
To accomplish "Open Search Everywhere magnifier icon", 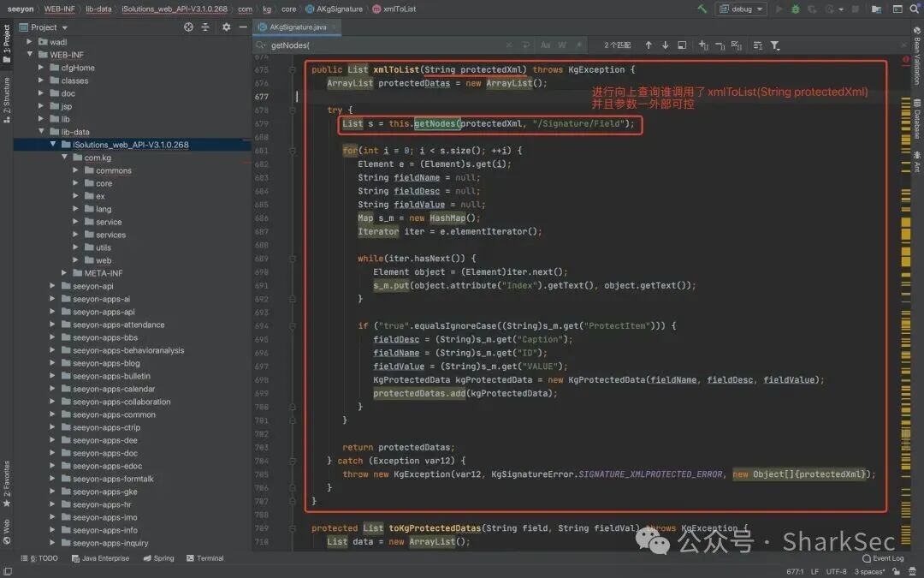I will 914,9.
